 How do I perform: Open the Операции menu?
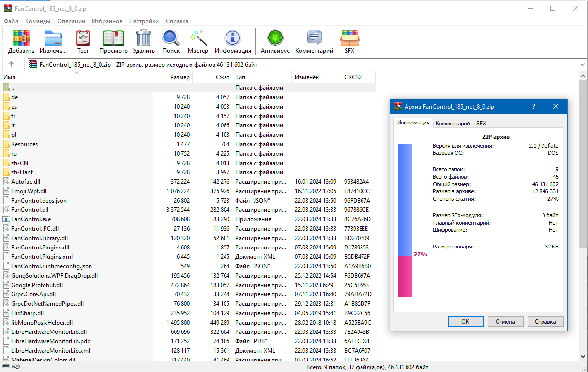71,21
